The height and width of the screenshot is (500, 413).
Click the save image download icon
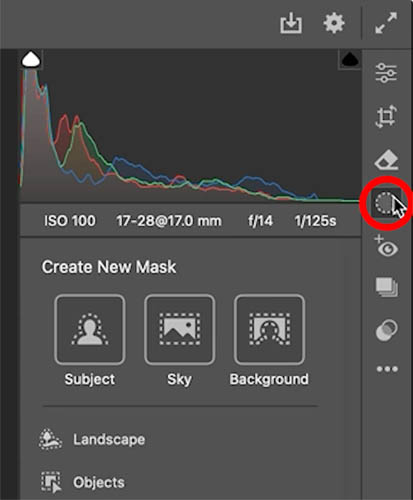(x=291, y=23)
